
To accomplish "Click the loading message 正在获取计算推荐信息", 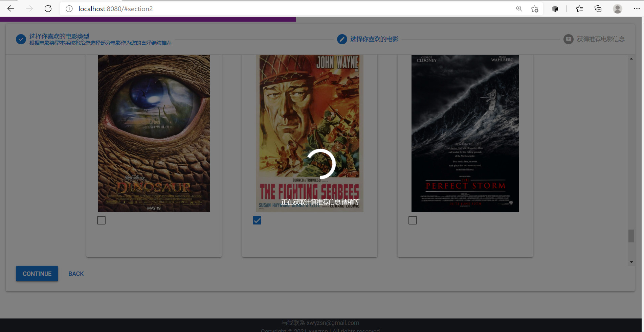I will coord(320,202).
